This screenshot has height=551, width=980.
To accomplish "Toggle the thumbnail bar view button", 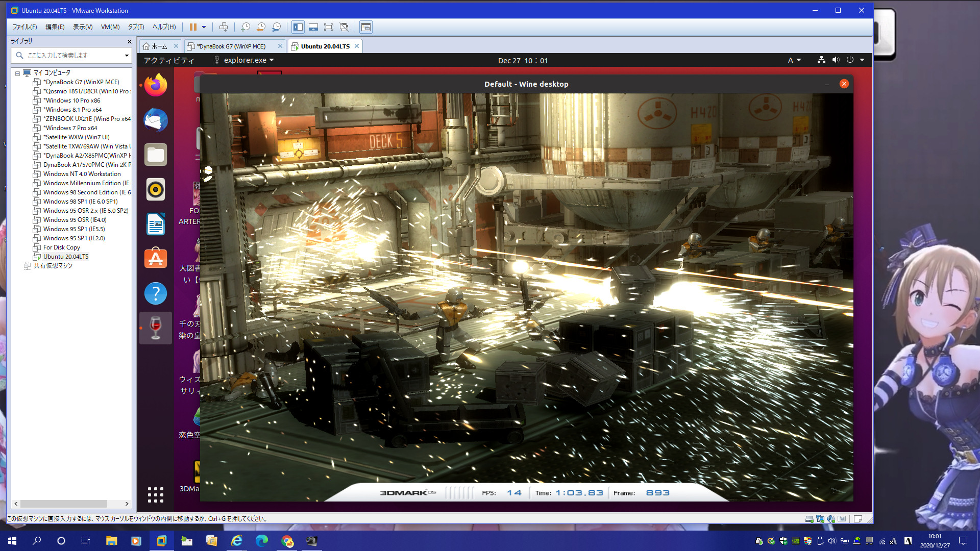I will (313, 27).
